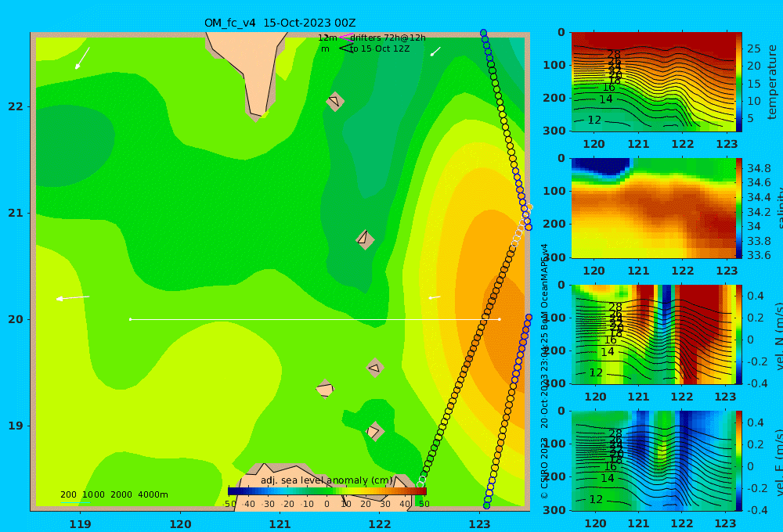783x532 pixels.
Task: Click the '25' tick on the temperature colour bar
Action: (754, 49)
